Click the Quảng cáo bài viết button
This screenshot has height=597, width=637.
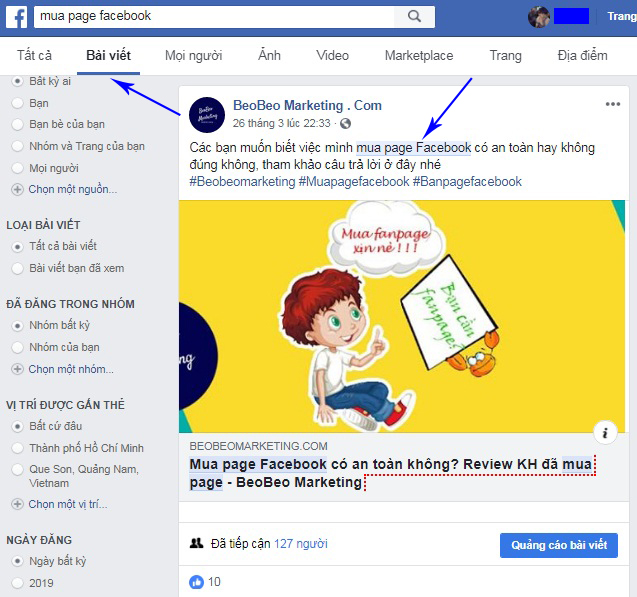559,545
